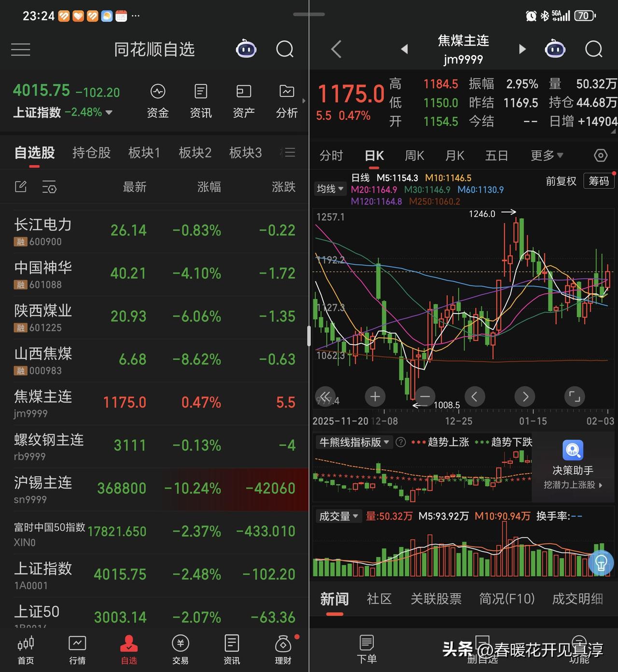Open the battery indicator in status bar
618x672 pixels.
(585, 16)
